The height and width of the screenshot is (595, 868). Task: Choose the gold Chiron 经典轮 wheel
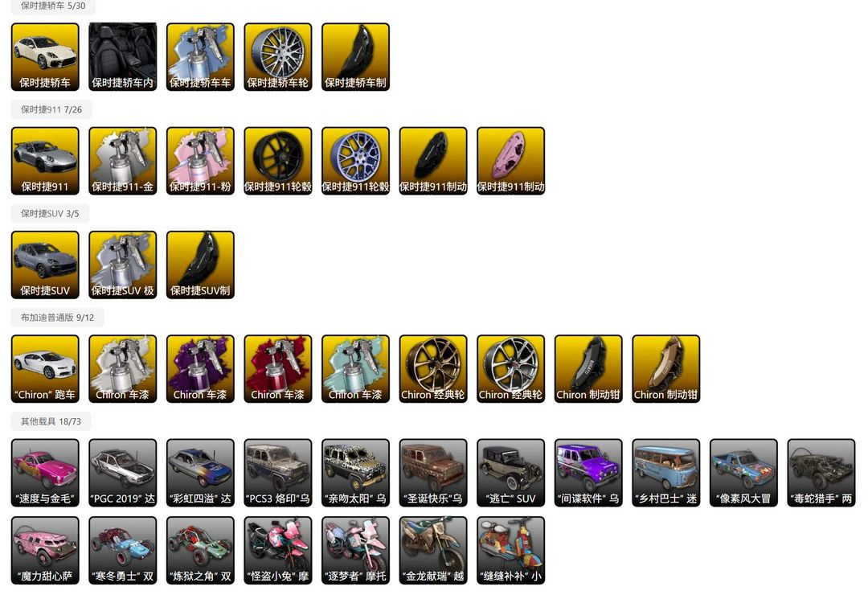click(433, 368)
